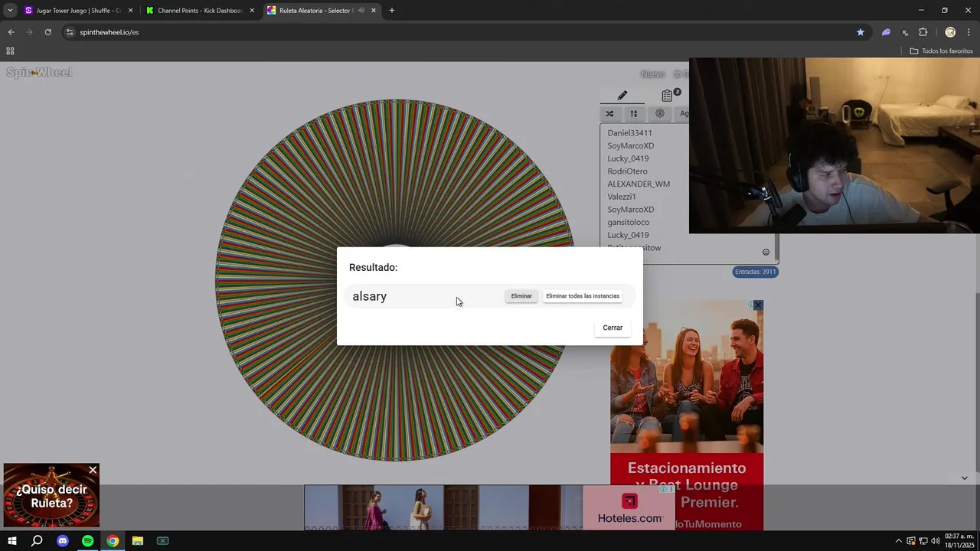Image resolution: width=980 pixels, height=551 pixels.
Task: Close the Jugar Tower Juego tab
Action: click(130, 11)
